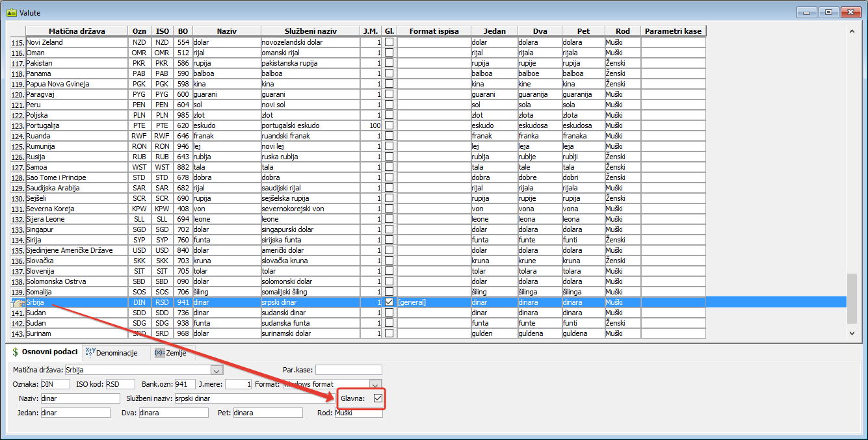The width and height of the screenshot is (868, 440).
Task: Sort by Matična država column header
Action: pos(77,31)
